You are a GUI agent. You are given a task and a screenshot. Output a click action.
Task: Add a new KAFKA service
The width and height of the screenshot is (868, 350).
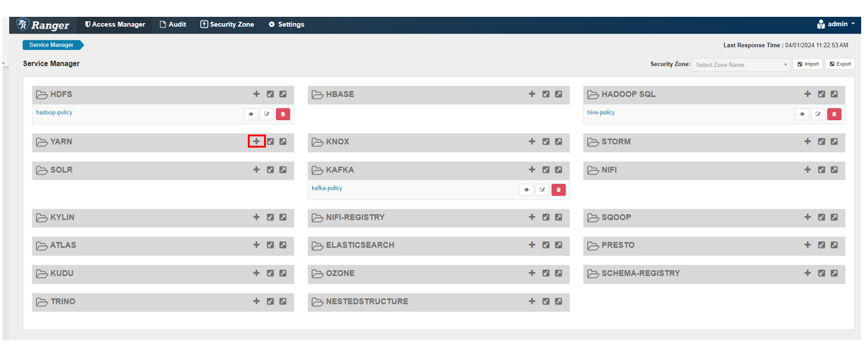(532, 169)
